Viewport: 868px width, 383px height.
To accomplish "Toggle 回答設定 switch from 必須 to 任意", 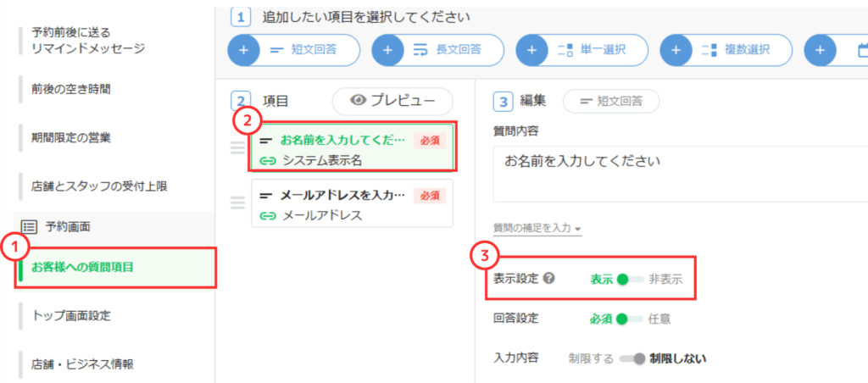I will 631,319.
